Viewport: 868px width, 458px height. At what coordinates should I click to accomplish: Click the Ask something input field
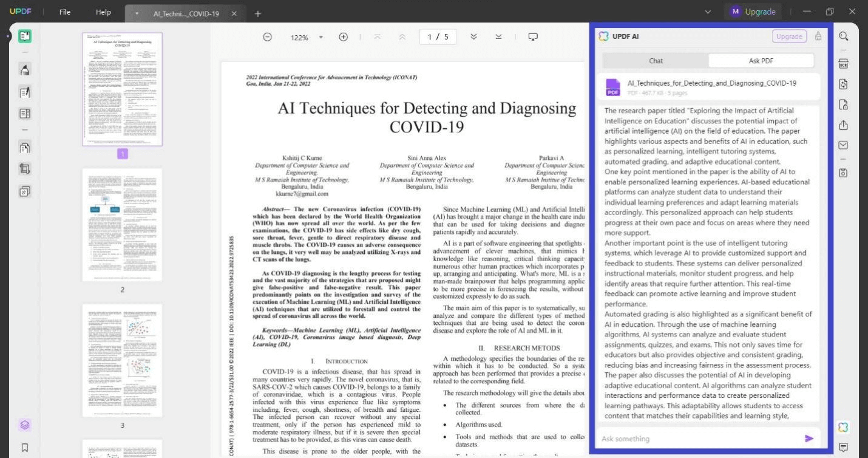tap(698, 439)
